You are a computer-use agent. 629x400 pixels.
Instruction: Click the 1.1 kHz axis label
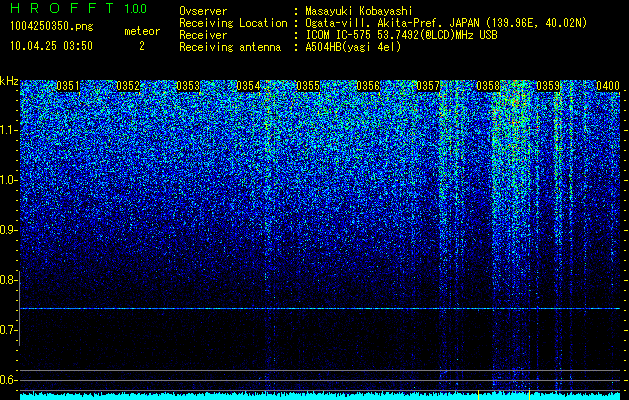point(9,130)
